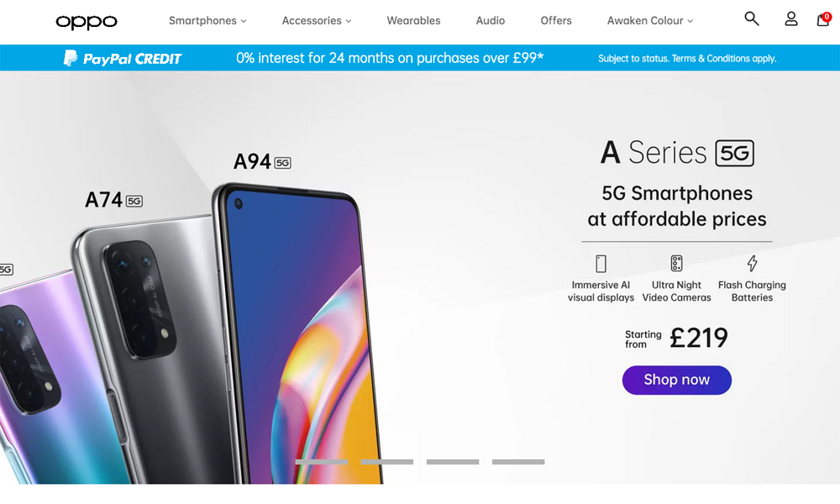Click the OPPO logo

[87, 22]
